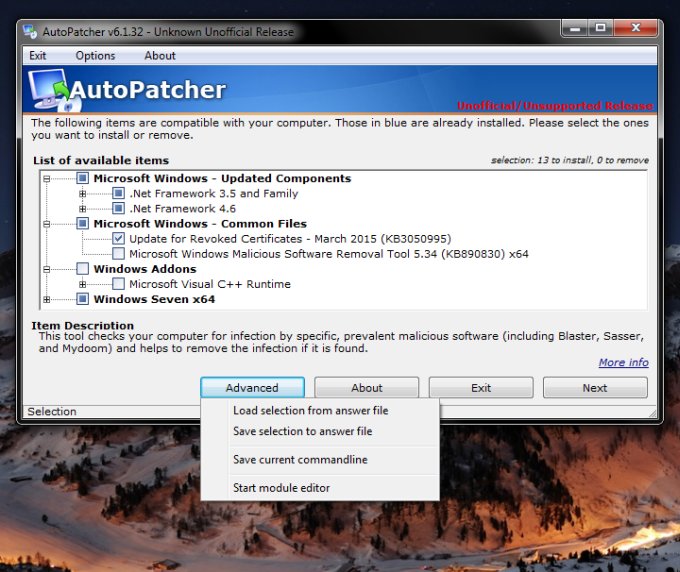Viewport: 680px width, 572px height.
Task: Collapse the Microsoft Windows - Updated Components group
Action: pyautogui.click(x=47, y=179)
